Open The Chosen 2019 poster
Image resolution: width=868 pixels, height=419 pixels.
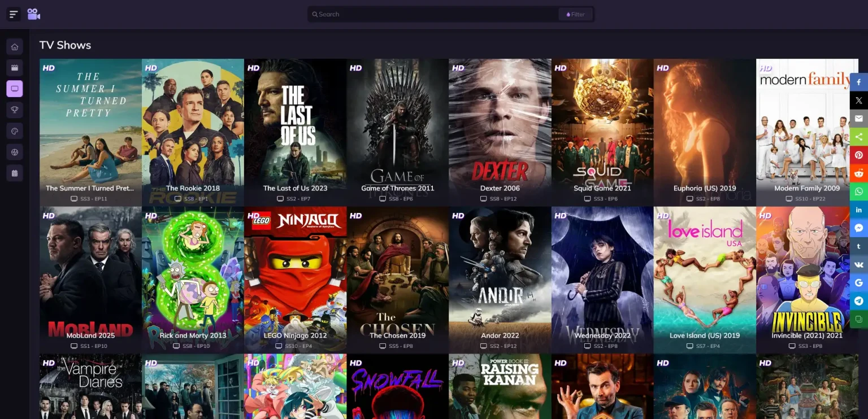[398, 280]
